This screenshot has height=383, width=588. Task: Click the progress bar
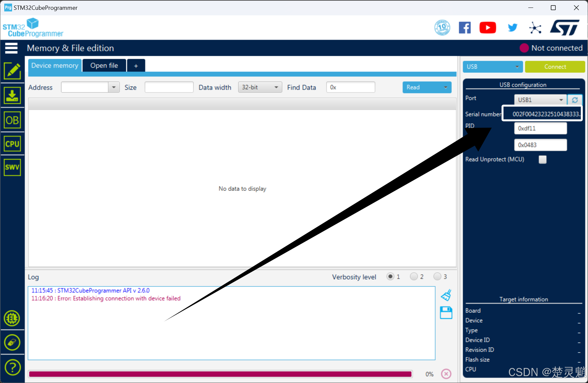[220, 374]
